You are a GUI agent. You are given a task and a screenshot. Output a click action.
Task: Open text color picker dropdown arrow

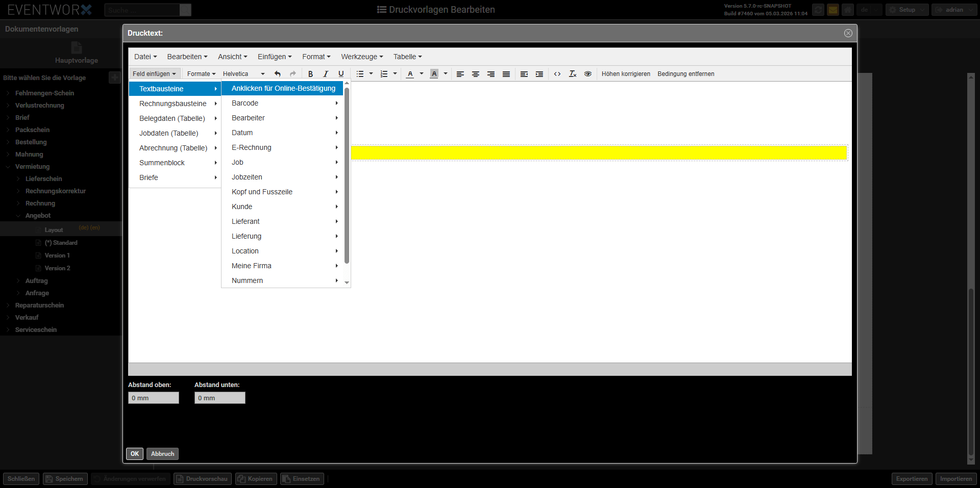422,74
